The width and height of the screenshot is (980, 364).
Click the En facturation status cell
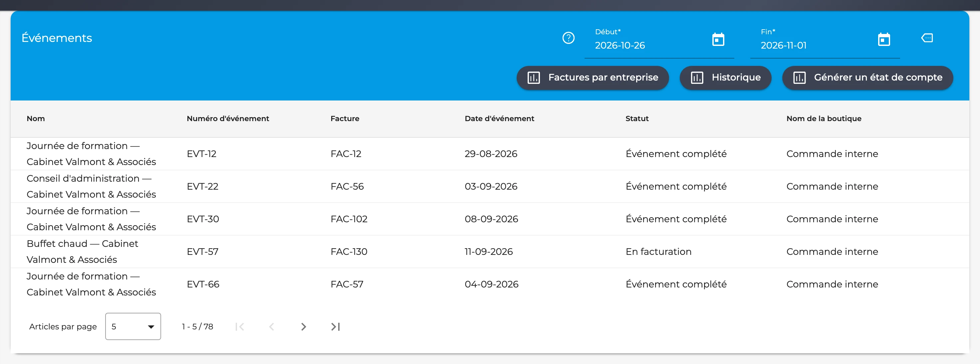(658, 252)
